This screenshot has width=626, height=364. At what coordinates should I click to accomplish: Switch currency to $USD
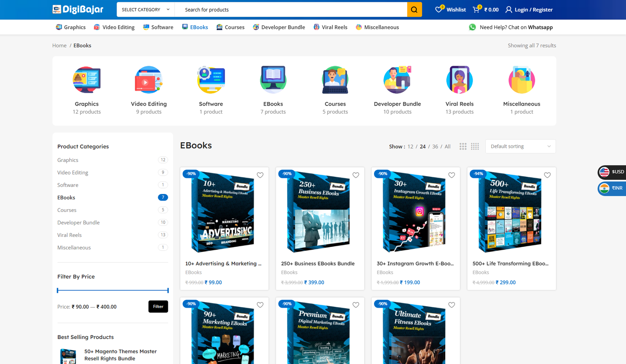click(612, 172)
